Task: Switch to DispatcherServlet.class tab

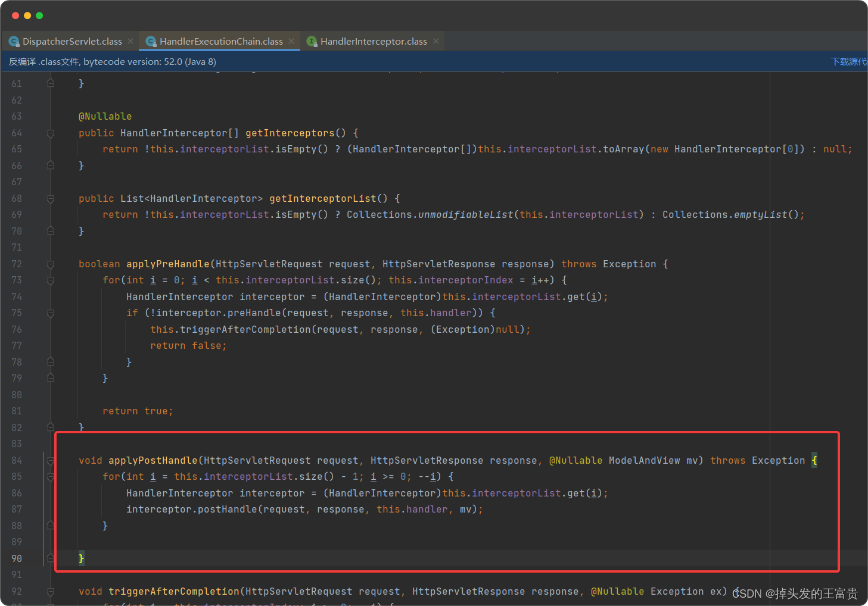Action: tap(72, 41)
